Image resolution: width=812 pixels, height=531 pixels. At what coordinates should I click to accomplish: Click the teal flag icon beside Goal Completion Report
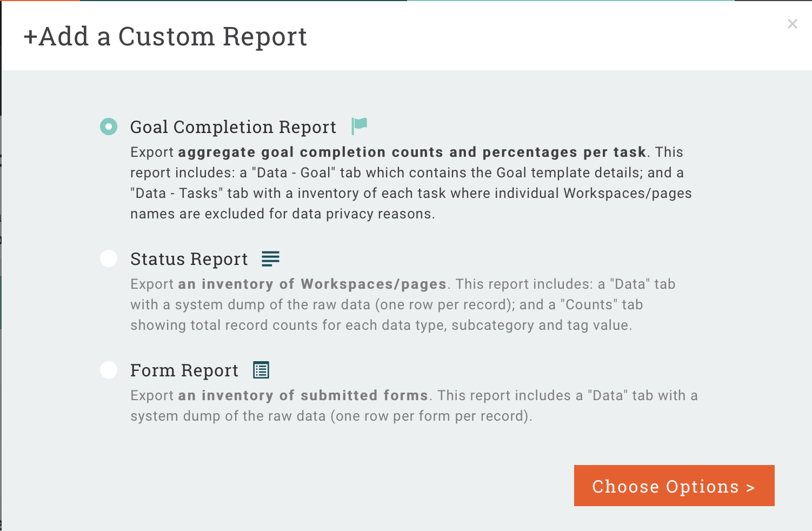359,126
